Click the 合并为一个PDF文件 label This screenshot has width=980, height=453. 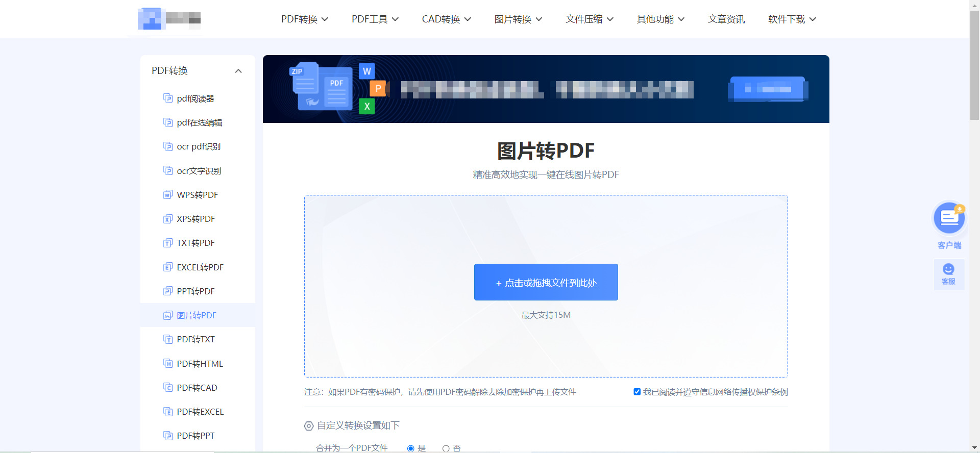(x=352, y=448)
